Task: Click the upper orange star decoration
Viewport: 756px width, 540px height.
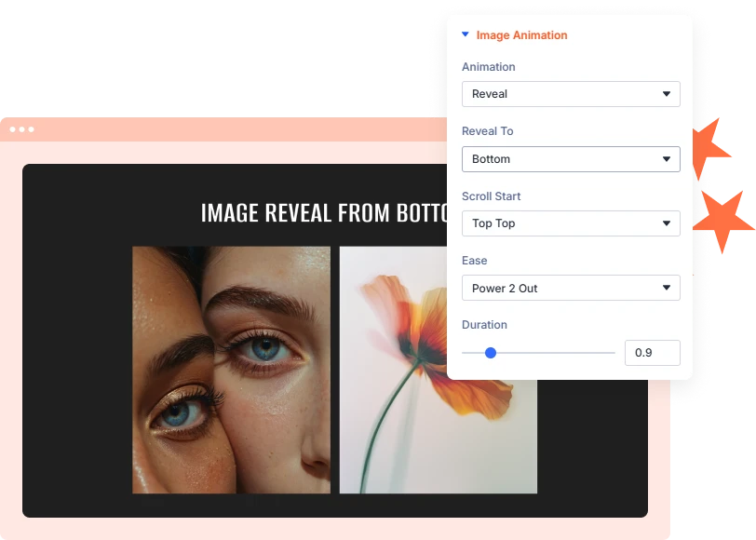Action: pyautogui.click(x=711, y=149)
